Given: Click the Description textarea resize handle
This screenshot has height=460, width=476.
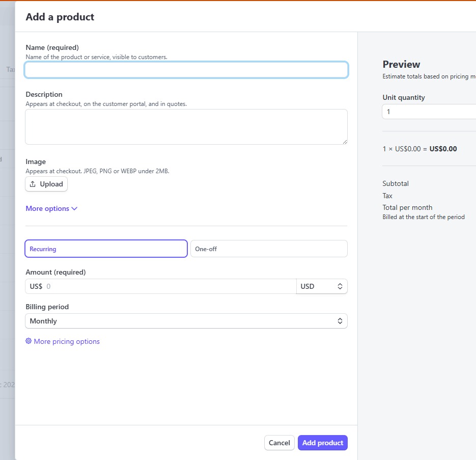Looking at the screenshot, I should 345,142.
